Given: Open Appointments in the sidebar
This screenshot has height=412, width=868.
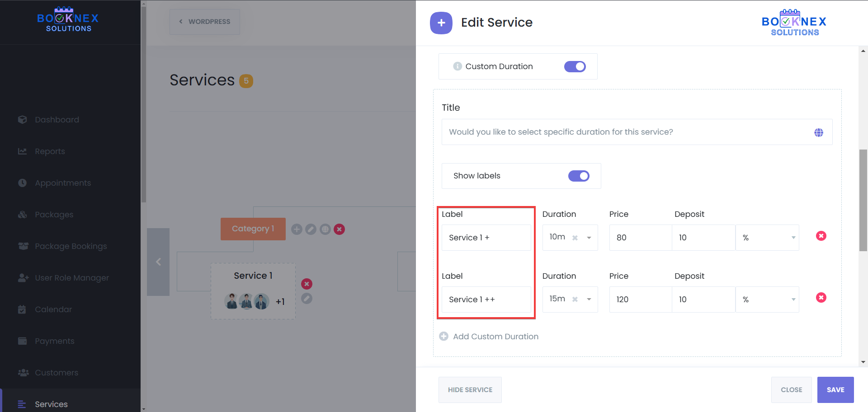Looking at the screenshot, I should click(x=63, y=183).
